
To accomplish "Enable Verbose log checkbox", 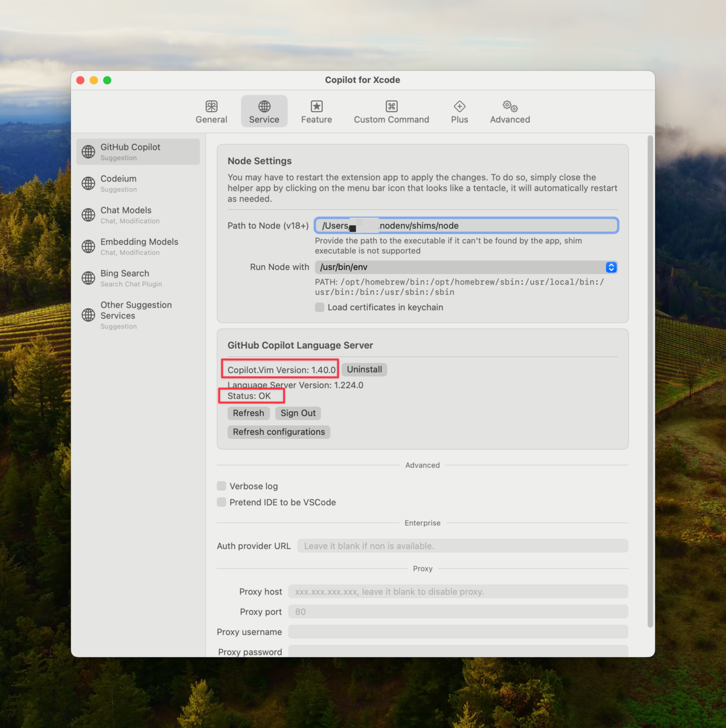I will [222, 486].
